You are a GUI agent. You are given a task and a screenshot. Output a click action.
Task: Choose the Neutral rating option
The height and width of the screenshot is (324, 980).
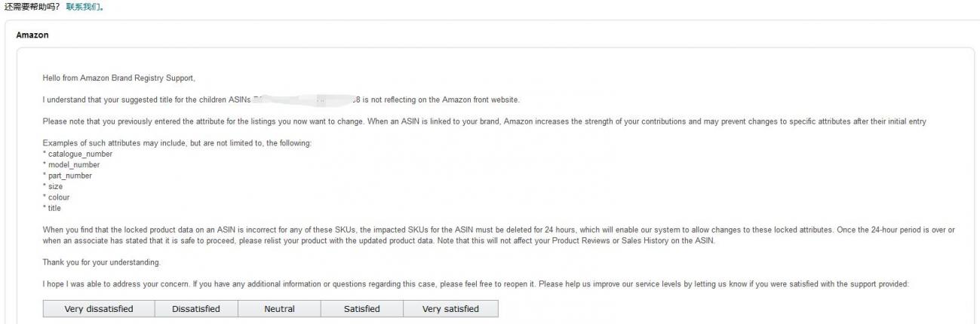point(279,309)
